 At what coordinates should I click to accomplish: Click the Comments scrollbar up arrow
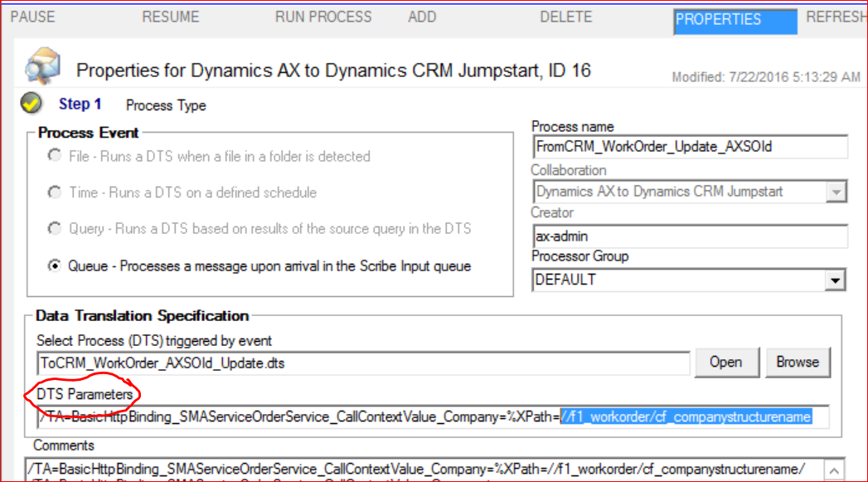(834, 470)
